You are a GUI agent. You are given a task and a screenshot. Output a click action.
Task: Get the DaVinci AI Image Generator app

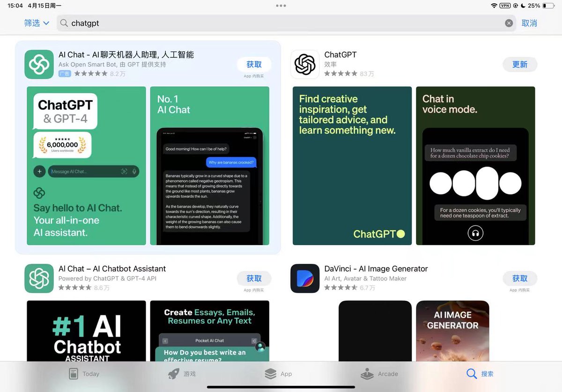(x=520, y=278)
